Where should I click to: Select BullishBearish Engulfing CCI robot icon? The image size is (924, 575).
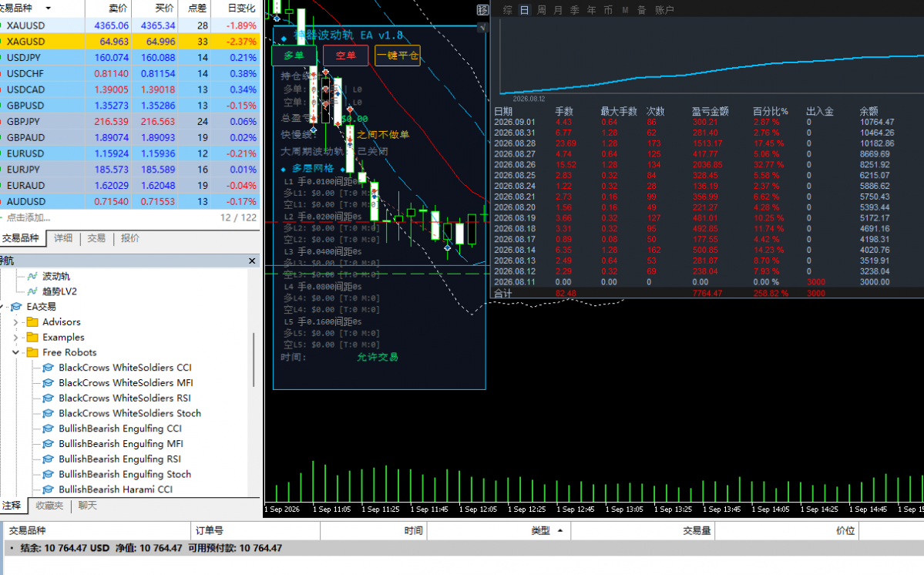click(49, 429)
